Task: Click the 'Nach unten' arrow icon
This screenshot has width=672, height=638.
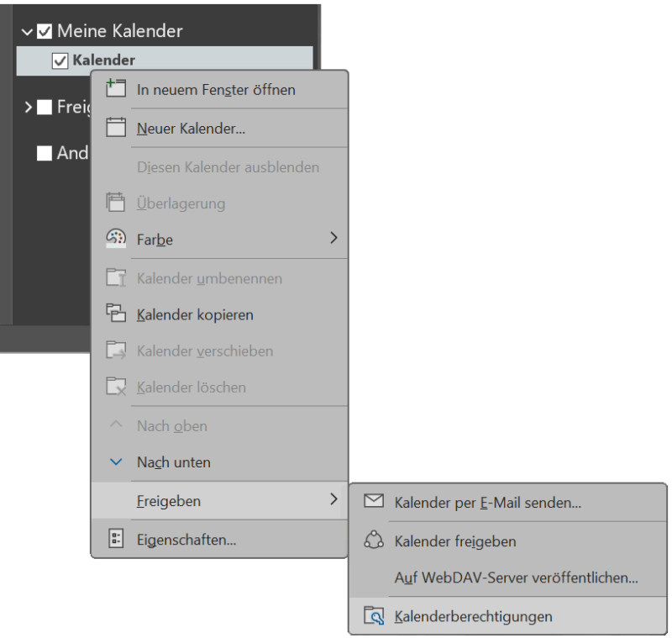Action: coord(116,462)
